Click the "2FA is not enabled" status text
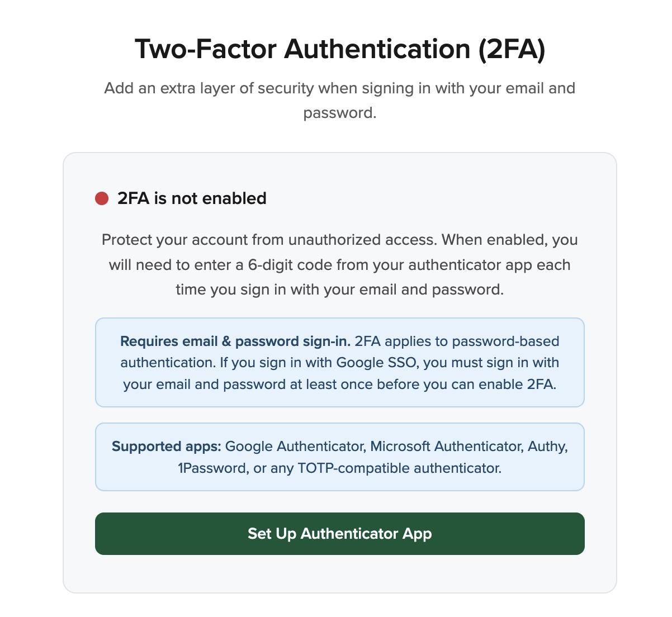The image size is (672, 617). click(192, 198)
